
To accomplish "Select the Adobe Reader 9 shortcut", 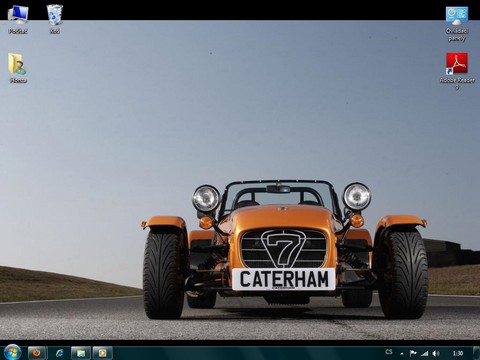I will pos(457,72).
